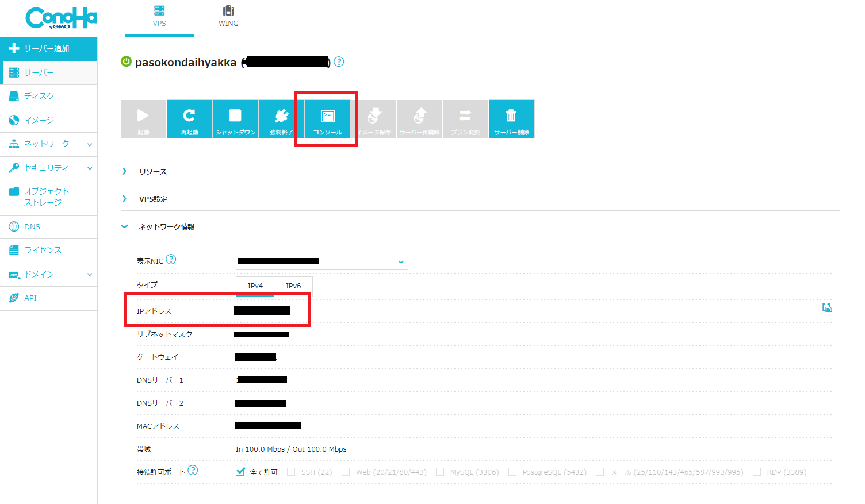
Task: Click help icon beside 接続許可ポート
Action: pyautogui.click(x=193, y=470)
